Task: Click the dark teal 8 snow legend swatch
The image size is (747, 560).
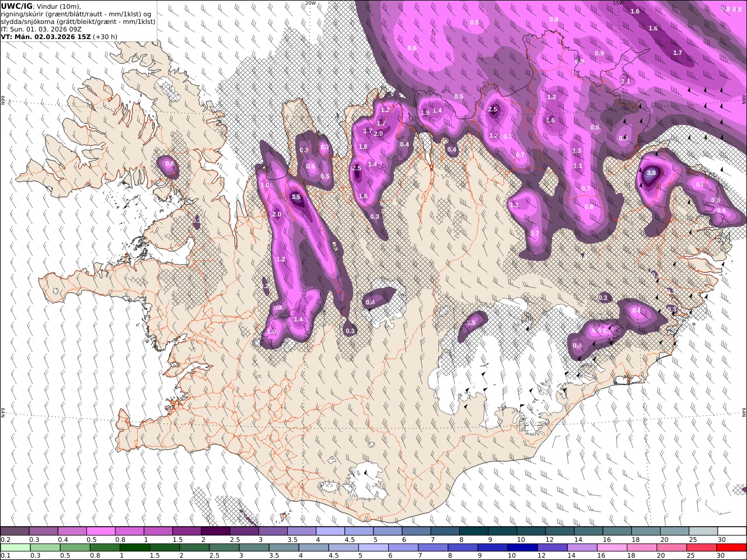Action: click(473, 531)
